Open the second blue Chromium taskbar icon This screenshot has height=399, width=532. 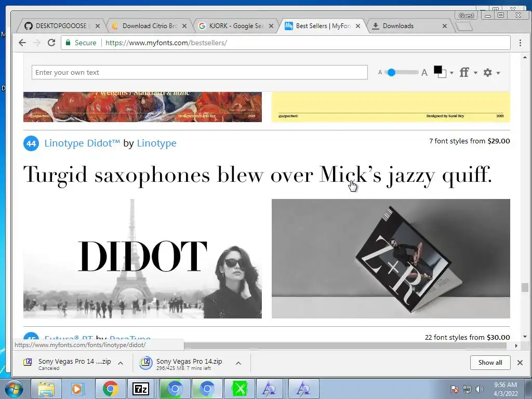pos(207,389)
